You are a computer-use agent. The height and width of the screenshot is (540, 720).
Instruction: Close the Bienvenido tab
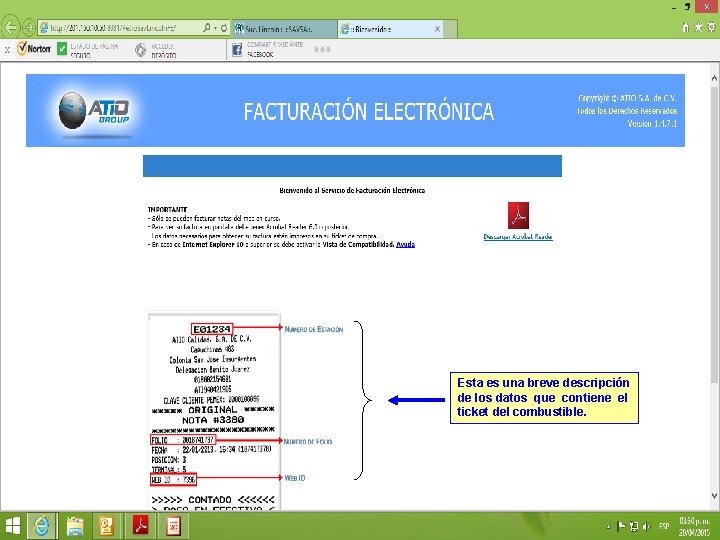click(x=437, y=28)
